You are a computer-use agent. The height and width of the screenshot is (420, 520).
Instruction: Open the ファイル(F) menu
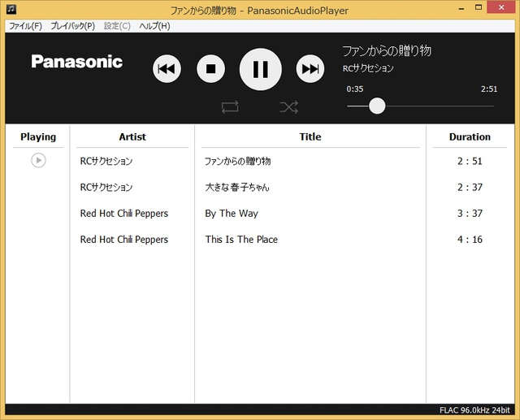pyautogui.click(x=25, y=26)
